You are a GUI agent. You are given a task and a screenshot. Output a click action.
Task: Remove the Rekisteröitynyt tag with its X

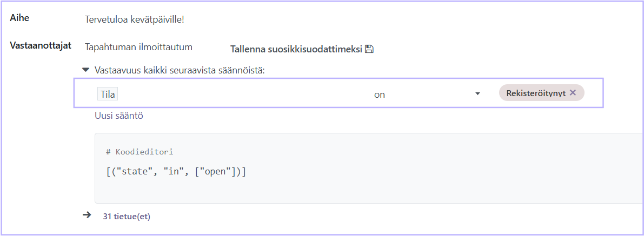click(x=573, y=93)
